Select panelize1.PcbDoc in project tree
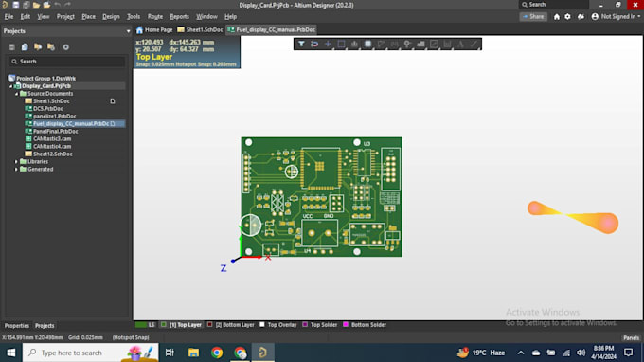The image size is (644, 362). [55, 117]
